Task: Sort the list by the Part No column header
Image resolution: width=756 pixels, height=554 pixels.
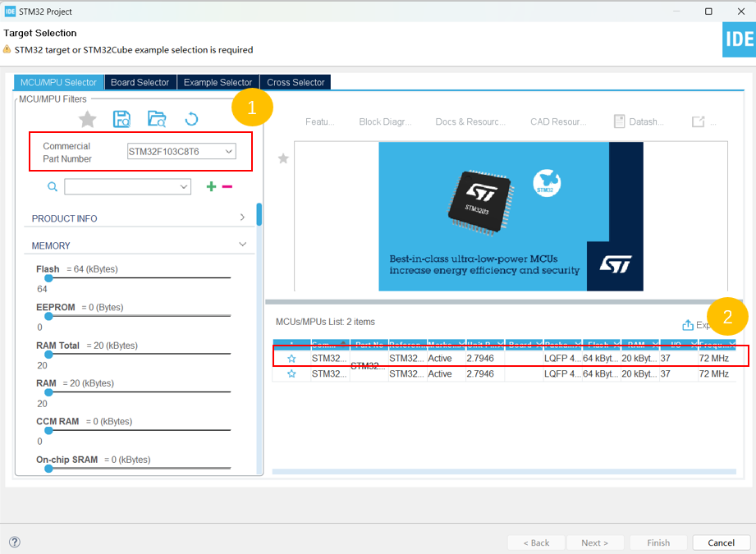Action: (369, 344)
